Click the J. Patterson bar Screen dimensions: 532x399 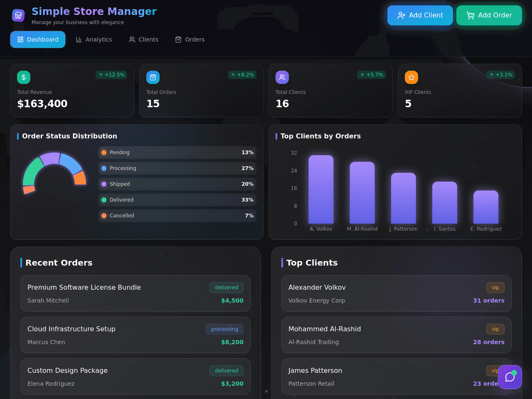[404, 198]
